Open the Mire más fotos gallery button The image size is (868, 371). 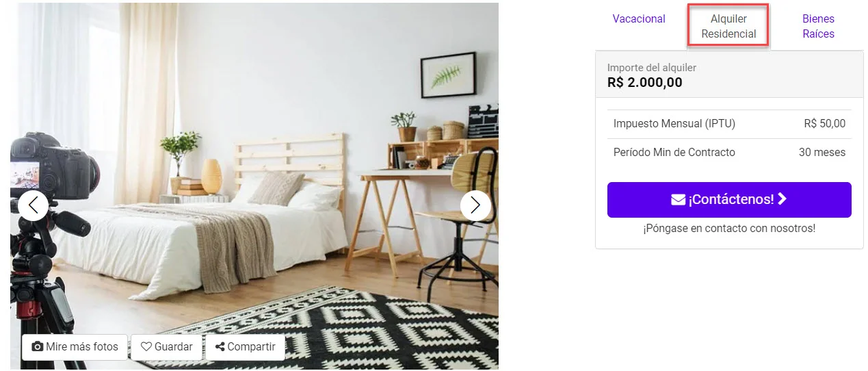pyautogui.click(x=75, y=346)
